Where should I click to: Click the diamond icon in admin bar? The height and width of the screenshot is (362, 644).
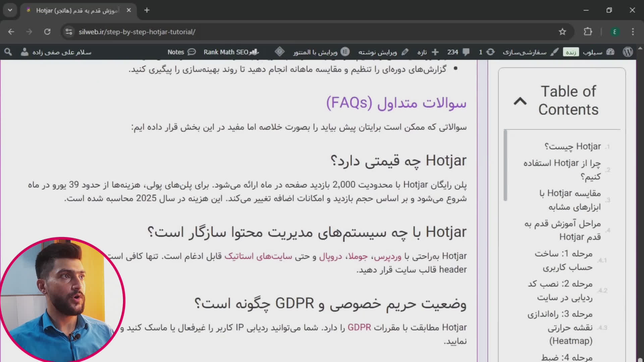(x=279, y=52)
